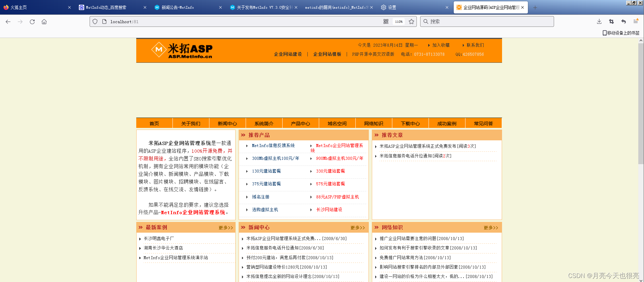644x282 pixels.
Task: Open the 企业网站模板 header link
Action: (327, 54)
